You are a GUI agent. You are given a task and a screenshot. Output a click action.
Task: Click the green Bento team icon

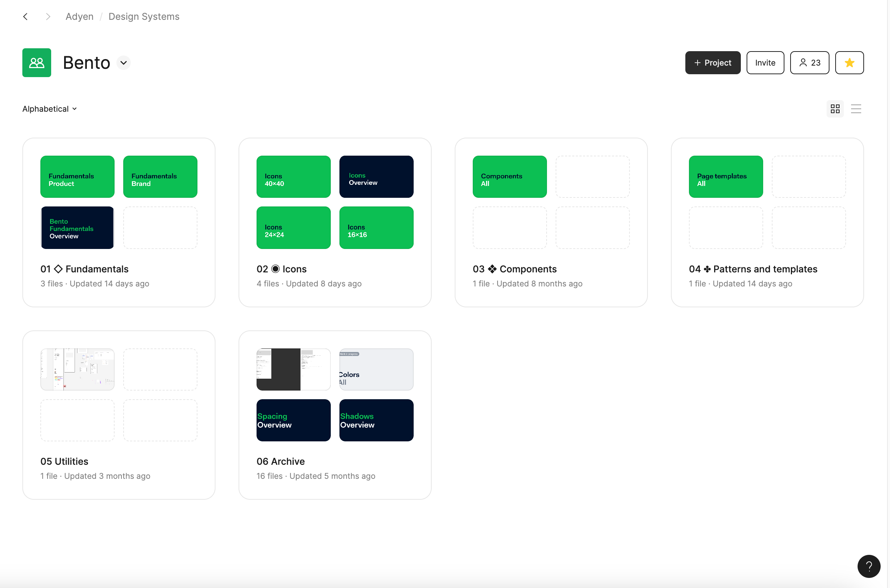tap(37, 63)
